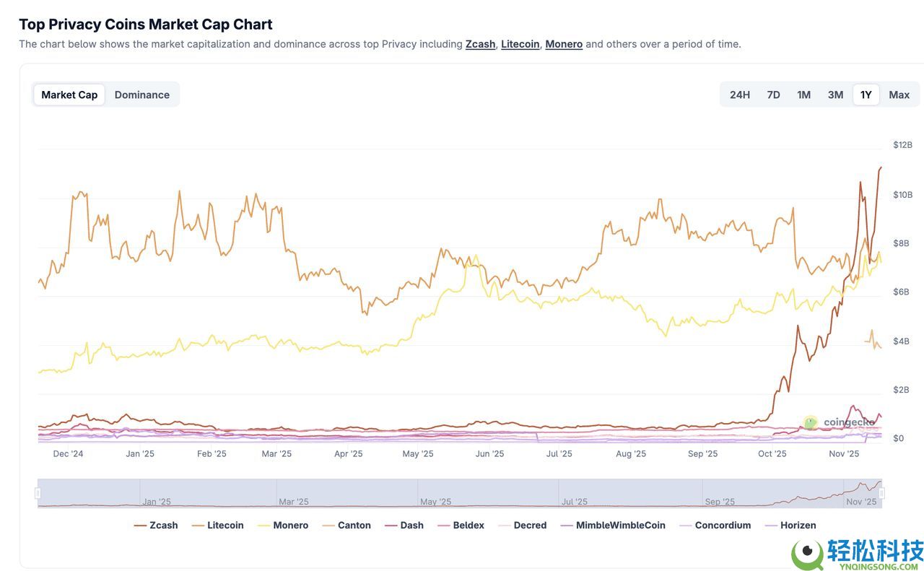Open the Zcash link in the description
The width and height of the screenshot is (924, 571).
(479, 43)
